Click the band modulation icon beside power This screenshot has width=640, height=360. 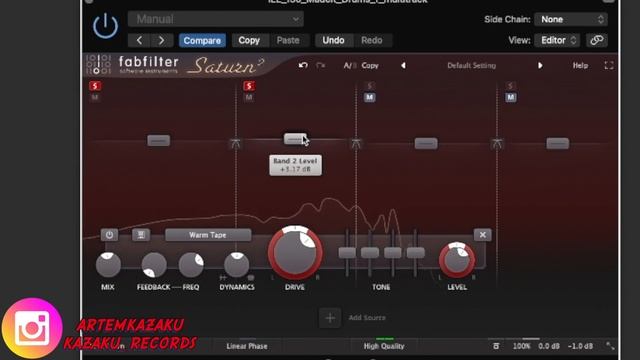click(141, 235)
